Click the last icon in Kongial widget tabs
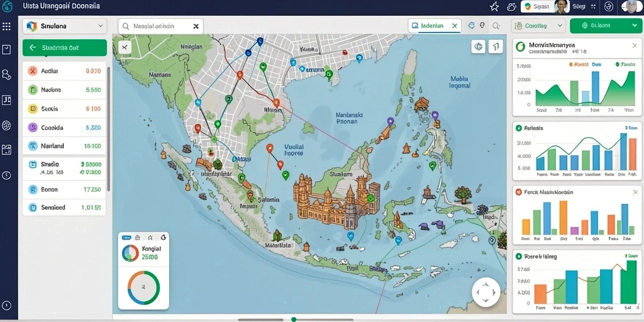 pyautogui.click(x=163, y=237)
